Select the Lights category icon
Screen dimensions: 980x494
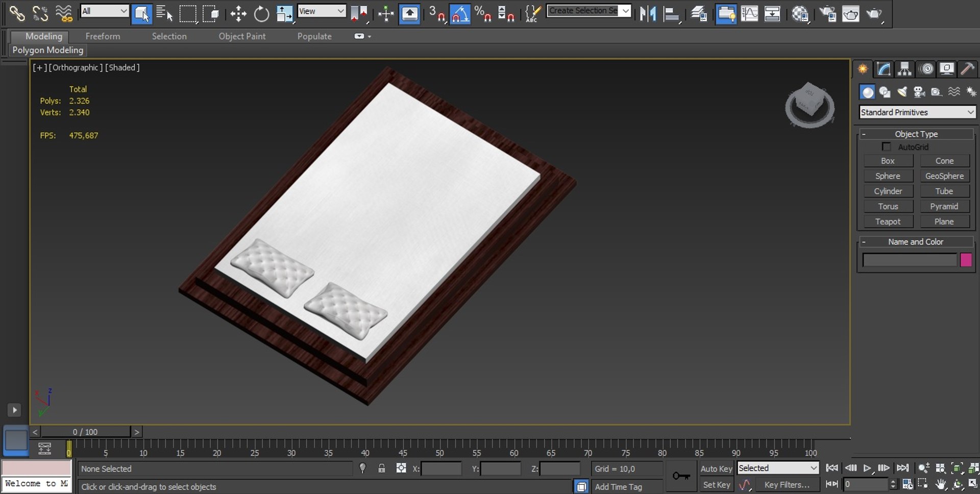[902, 92]
